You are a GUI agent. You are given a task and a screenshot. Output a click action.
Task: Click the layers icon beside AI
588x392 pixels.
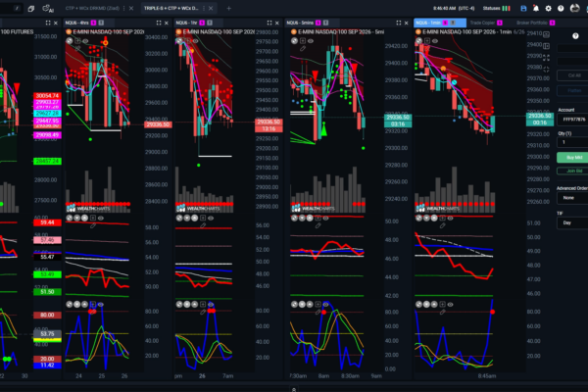coord(31,8)
